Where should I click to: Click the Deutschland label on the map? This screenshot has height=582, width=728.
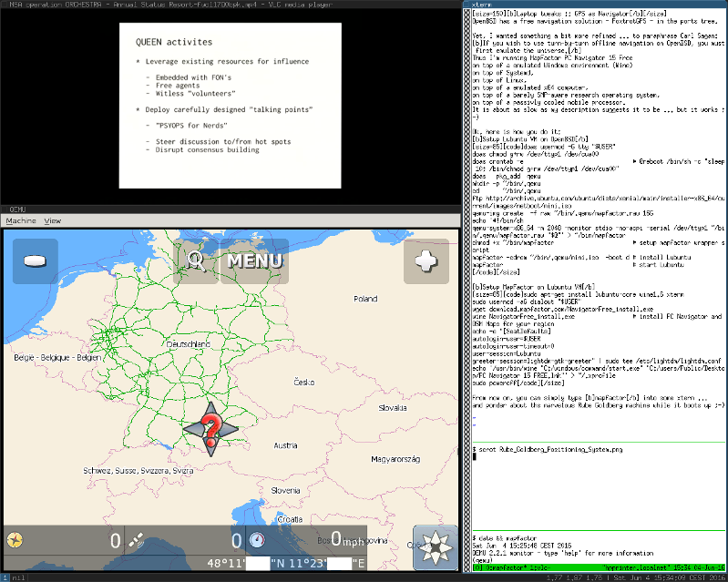(189, 344)
